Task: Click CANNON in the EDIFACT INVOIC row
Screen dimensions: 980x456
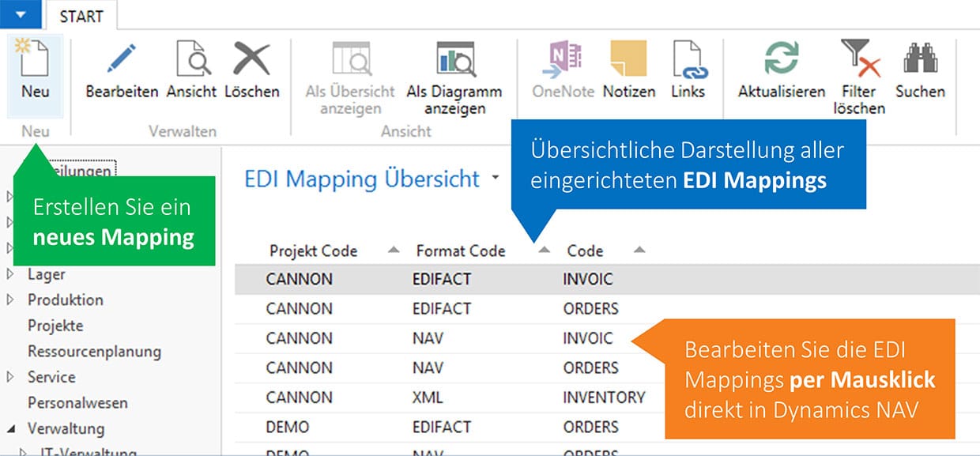Action: (x=300, y=279)
